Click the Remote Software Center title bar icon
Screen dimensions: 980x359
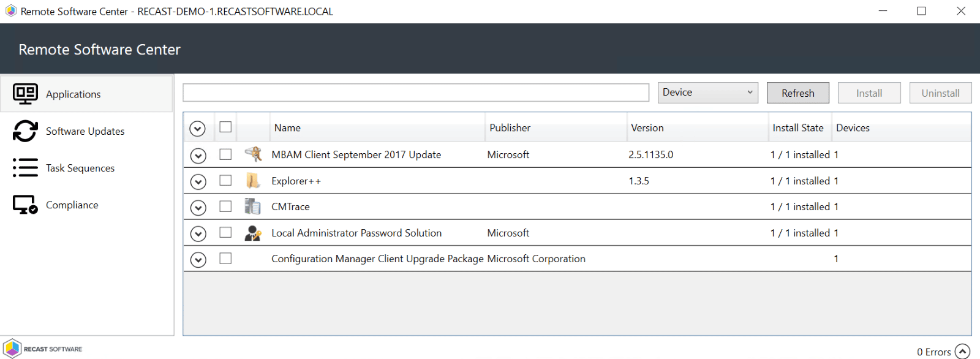[11, 11]
